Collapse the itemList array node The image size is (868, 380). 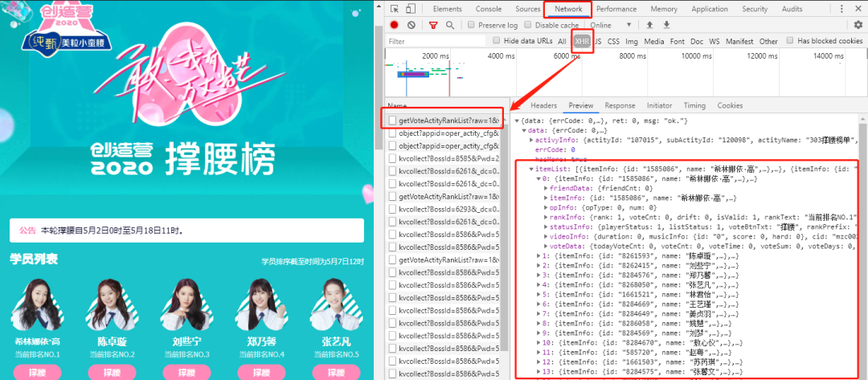pyautogui.click(x=531, y=170)
